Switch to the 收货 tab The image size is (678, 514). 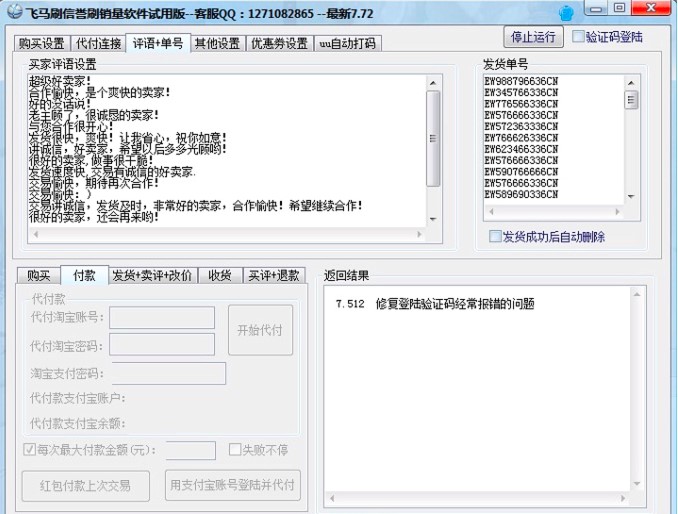(220, 275)
